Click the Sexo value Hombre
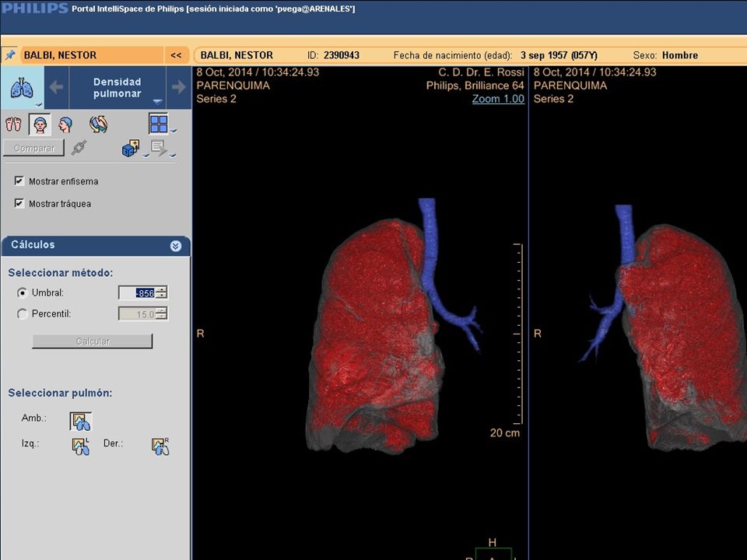The width and height of the screenshot is (747, 560). click(680, 55)
